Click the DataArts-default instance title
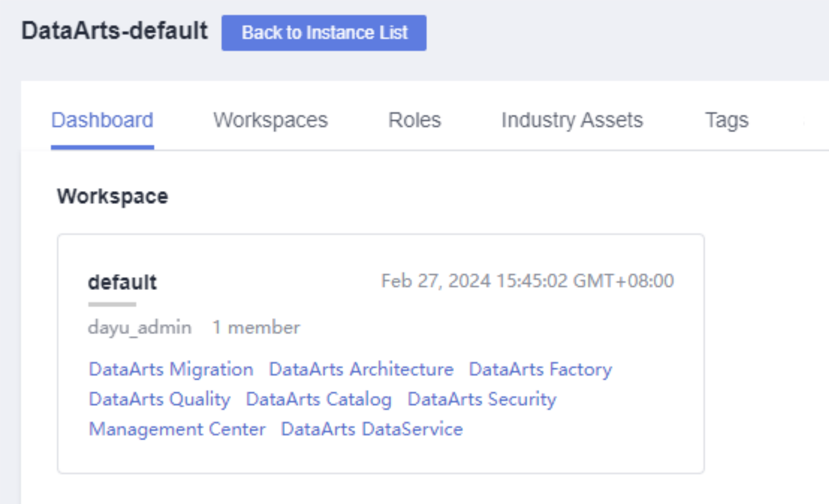This screenshot has height=504, width=829. 114,31
